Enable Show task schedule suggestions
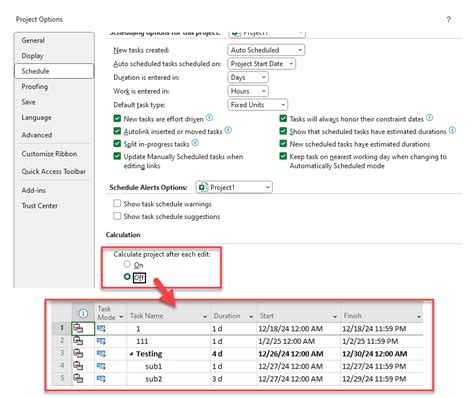 pyautogui.click(x=117, y=216)
